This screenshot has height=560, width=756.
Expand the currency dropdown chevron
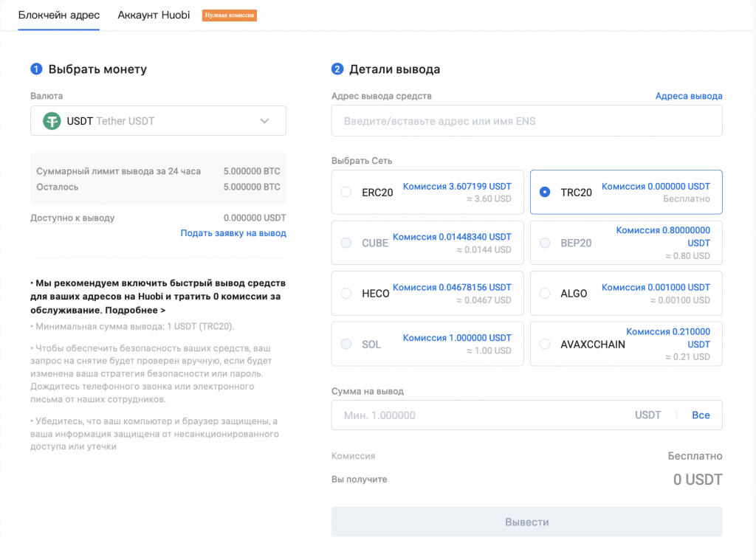(265, 121)
